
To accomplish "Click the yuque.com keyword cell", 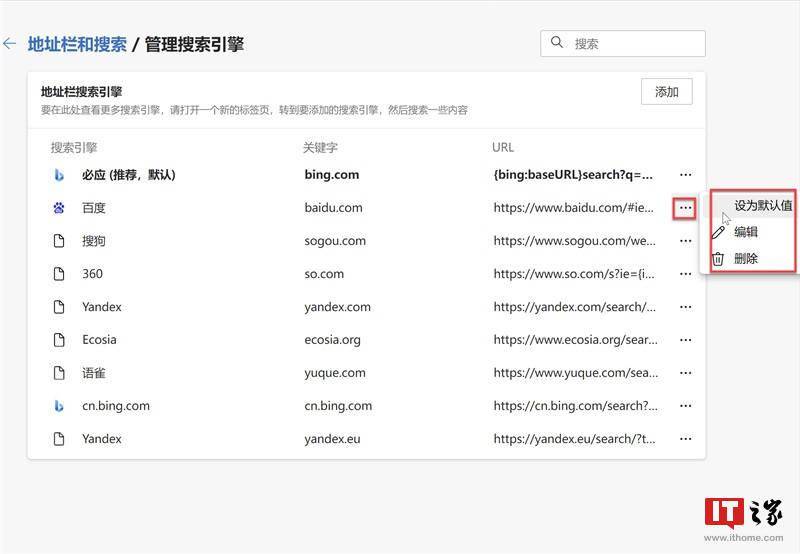I will click(x=335, y=373).
